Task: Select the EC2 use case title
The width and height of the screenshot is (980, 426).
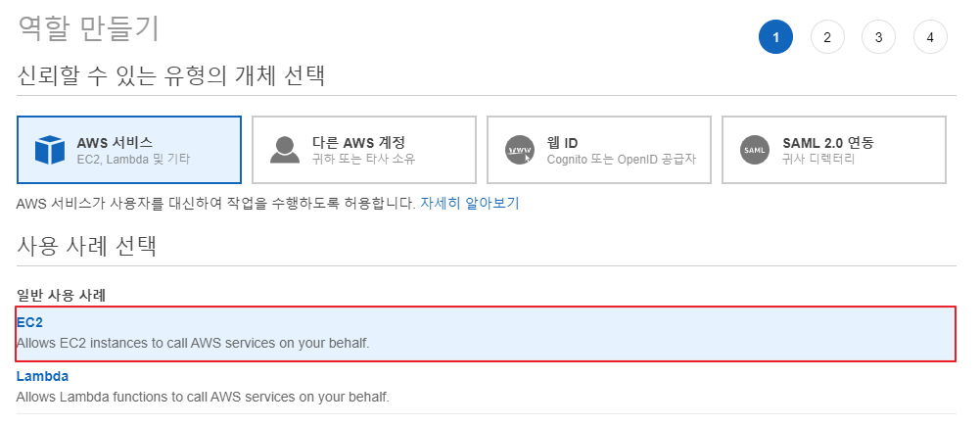Action: click(30, 320)
